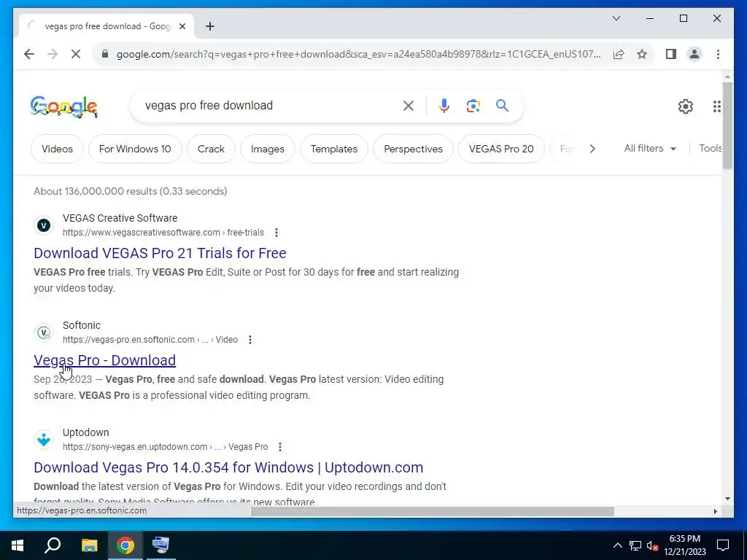Select the Videos filter chip
Viewport: 747px width, 560px height.
click(x=57, y=149)
